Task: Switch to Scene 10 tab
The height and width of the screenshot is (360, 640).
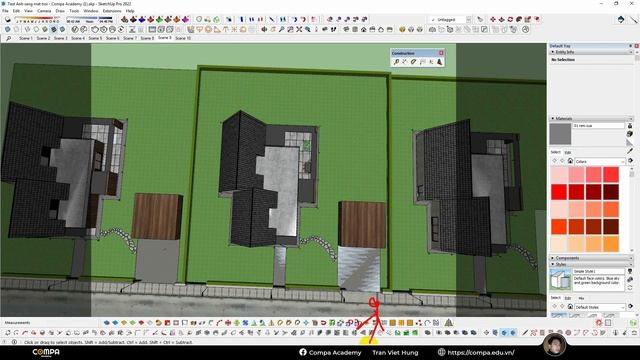Action: (183, 38)
